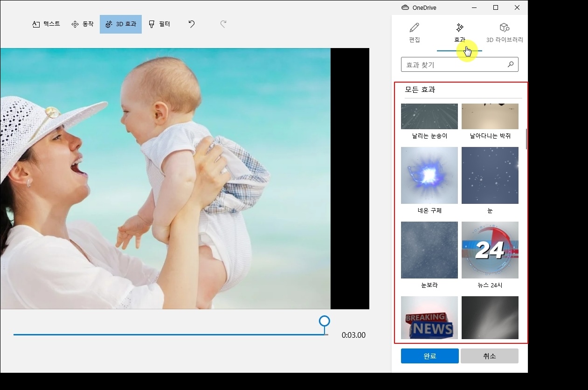Select the 날리는 눈송이 effect thumbnail

pos(429,116)
